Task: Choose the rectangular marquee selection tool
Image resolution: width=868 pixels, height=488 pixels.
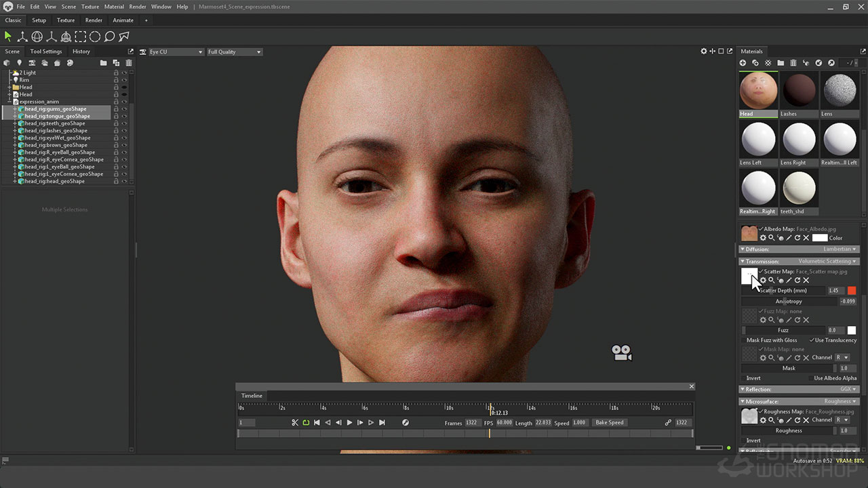Action: pos(80,37)
